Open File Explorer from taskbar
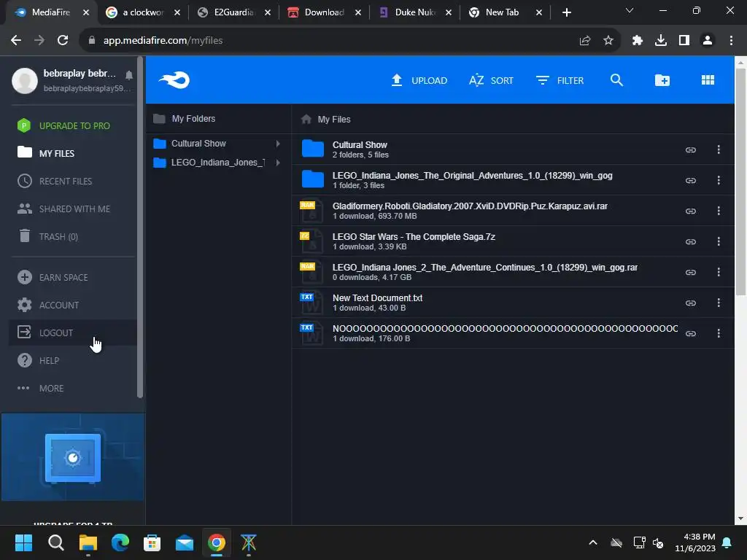The width and height of the screenshot is (747, 560). 88,542
